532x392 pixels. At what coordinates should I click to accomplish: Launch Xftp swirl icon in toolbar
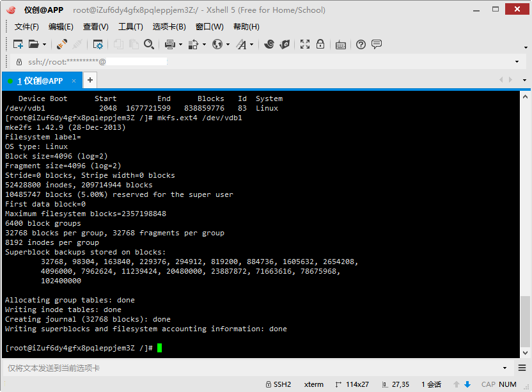point(269,44)
